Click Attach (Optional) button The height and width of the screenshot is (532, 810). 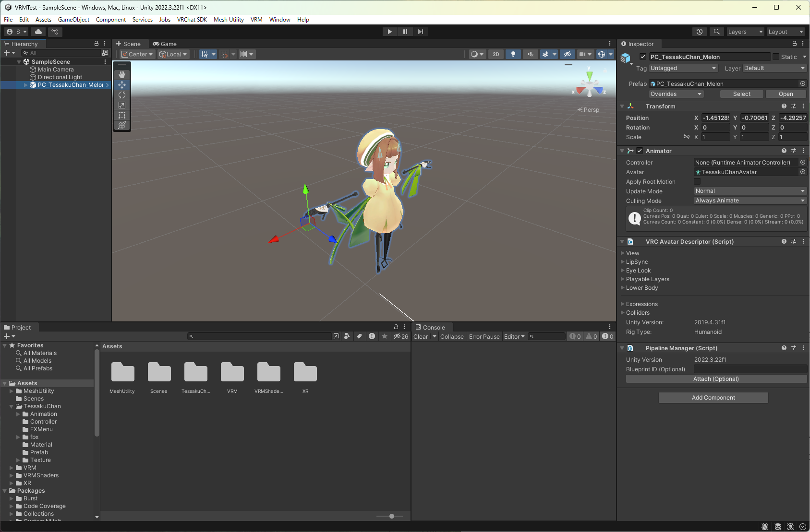pos(716,379)
